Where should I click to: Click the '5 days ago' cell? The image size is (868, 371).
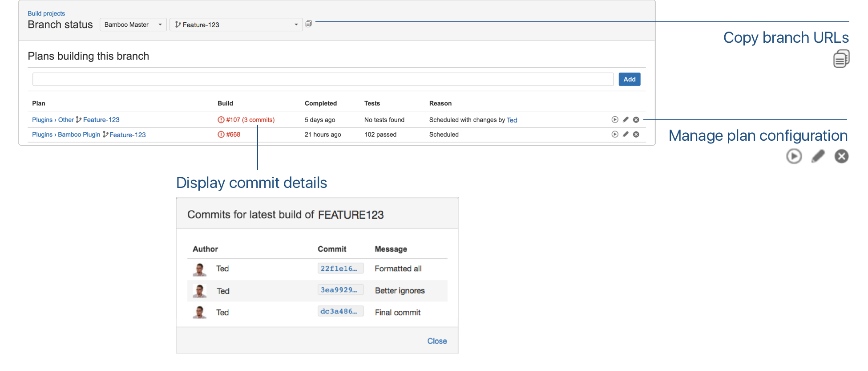pos(320,120)
